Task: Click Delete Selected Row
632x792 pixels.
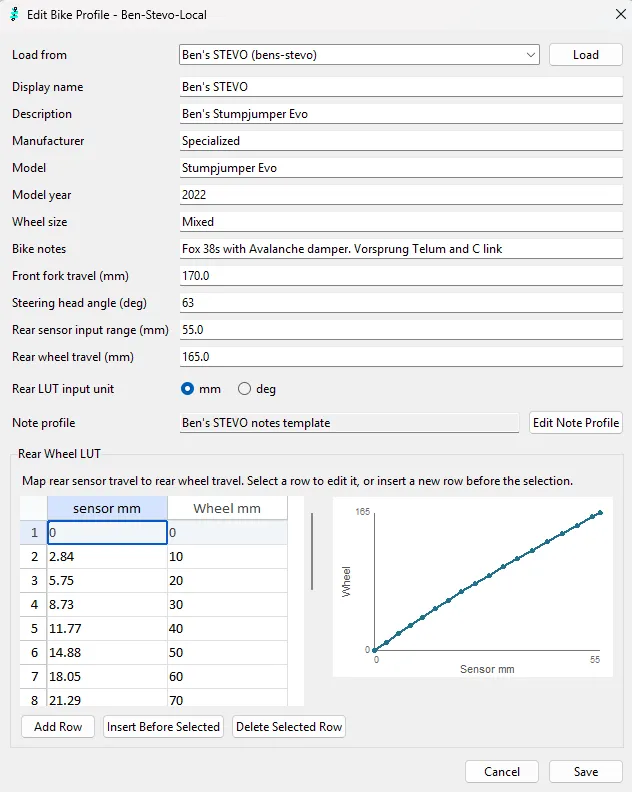Action: click(289, 727)
